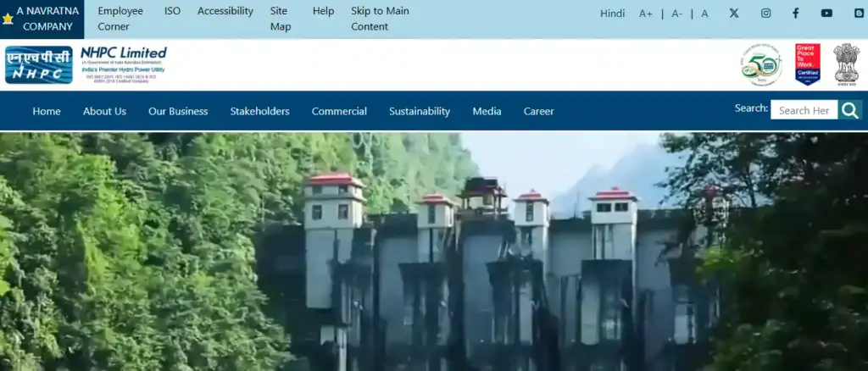The image size is (868, 371).
Task: Click the 50 years anniversary emblem
Action: pyautogui.click(x=761, y=65)
